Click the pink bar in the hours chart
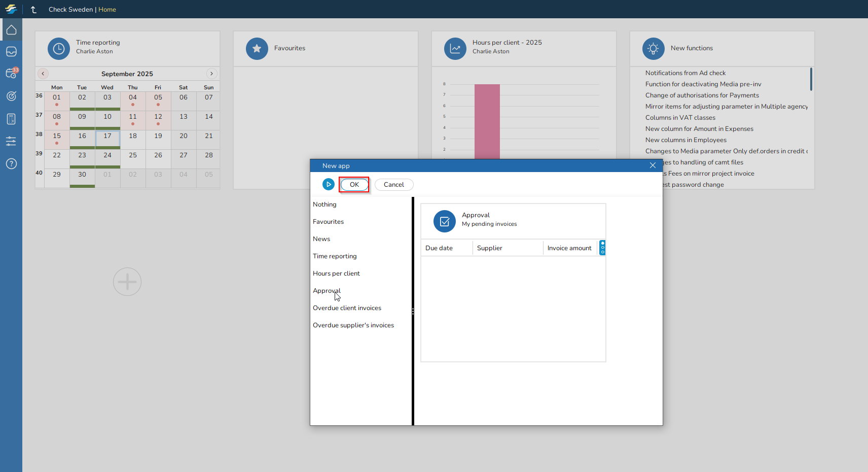 [x=487, y=122]
